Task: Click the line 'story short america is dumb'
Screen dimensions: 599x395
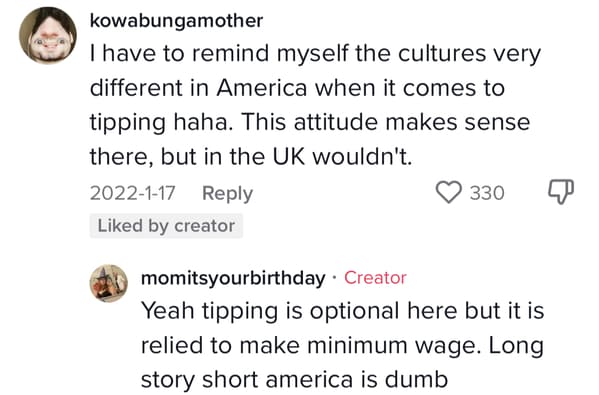Action: [295, 380]
